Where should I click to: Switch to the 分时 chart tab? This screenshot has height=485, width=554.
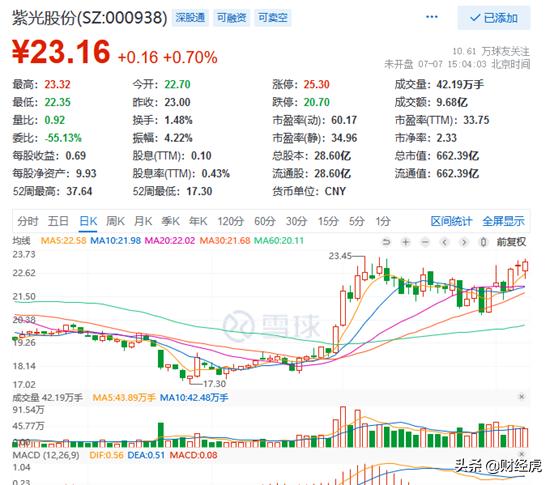click(x=28, y=221)
